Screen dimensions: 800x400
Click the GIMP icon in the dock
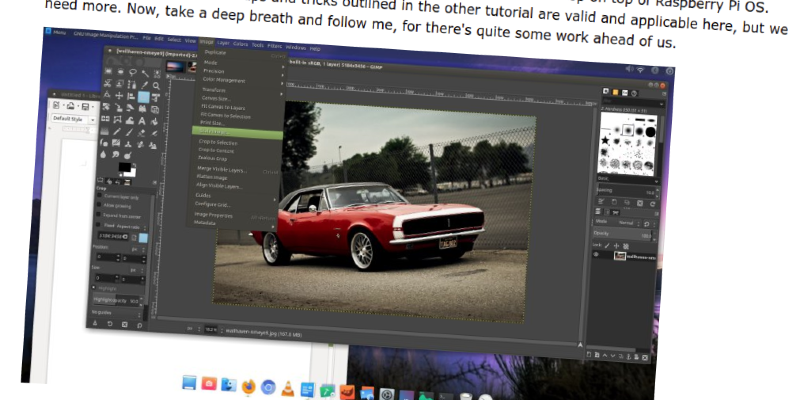[x=345, y=388]
